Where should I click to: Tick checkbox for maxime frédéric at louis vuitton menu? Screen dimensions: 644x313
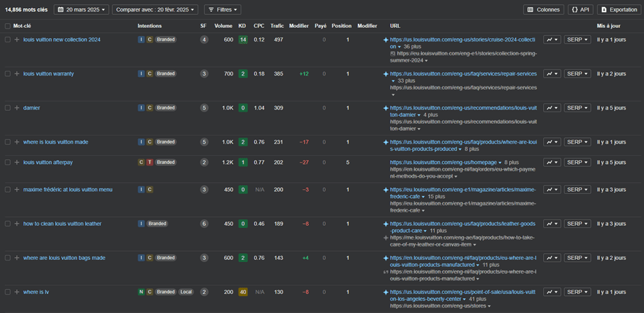coord(7,190)
